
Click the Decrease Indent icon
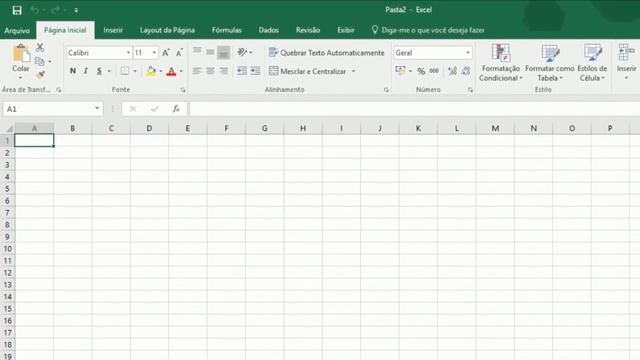coord(242,71)
